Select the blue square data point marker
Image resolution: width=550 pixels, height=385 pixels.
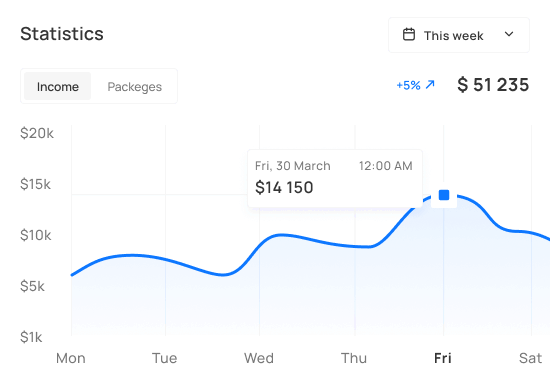coord(444,195)
